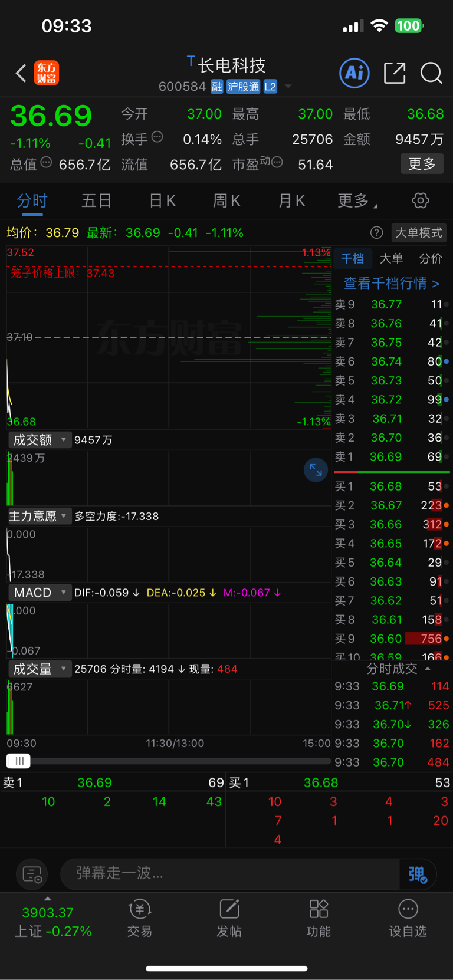Open the search magnifier icon
The height and width of the screenshot is (980, 453).
point(431,73)
